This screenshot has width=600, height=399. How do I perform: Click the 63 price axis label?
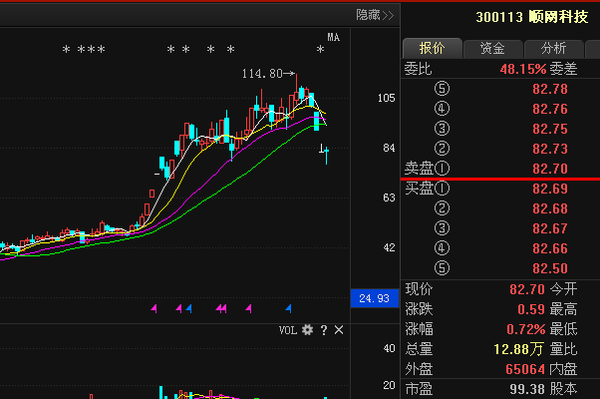(389, 198)
